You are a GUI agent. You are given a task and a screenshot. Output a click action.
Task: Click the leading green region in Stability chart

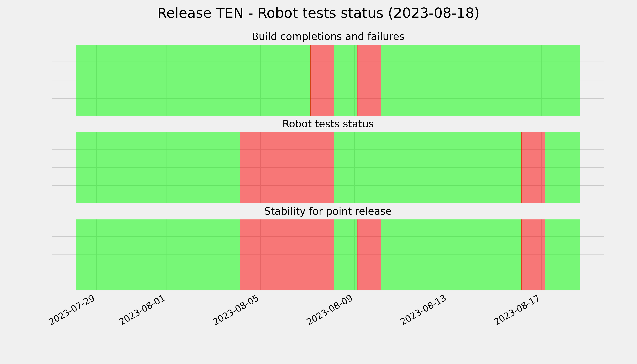[x=158, y=255]
